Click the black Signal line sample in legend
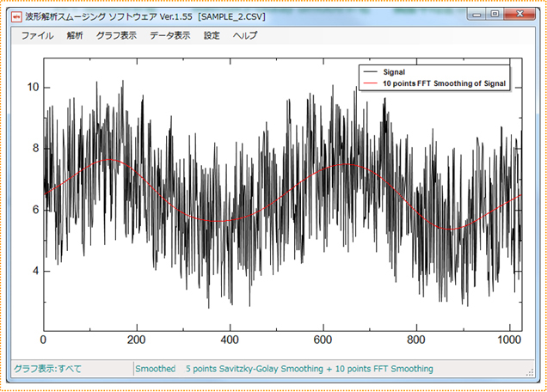This screenshot has width=547, height=392. [x=371, y=72]
